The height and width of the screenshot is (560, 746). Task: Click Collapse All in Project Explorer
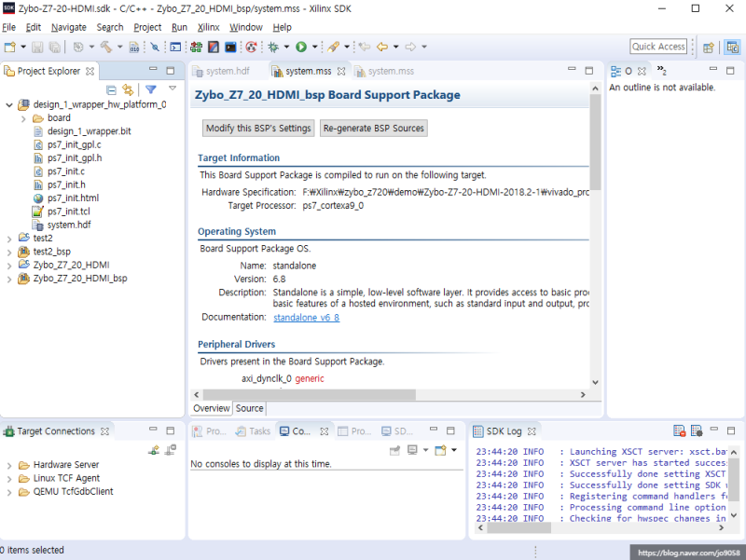click(111, 89)
